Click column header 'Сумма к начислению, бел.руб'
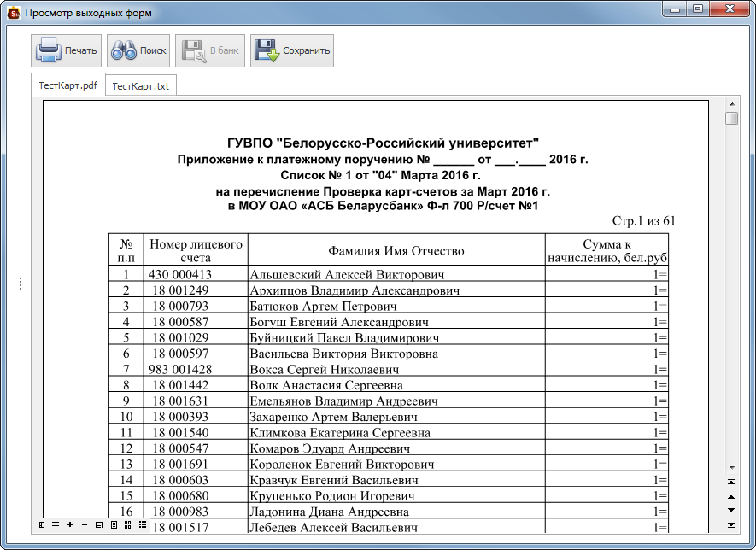The image size is (756, 550). 607,250
